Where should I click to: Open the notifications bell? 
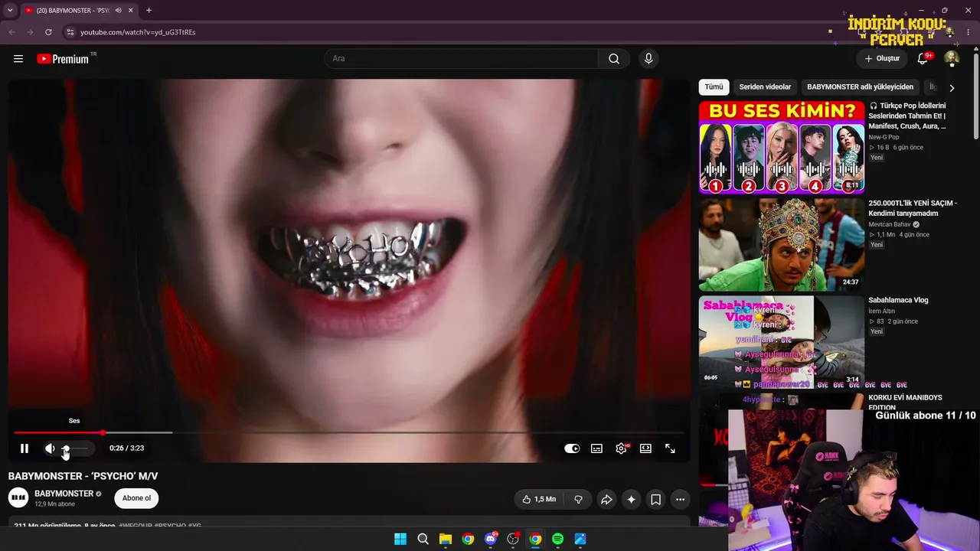923,59
